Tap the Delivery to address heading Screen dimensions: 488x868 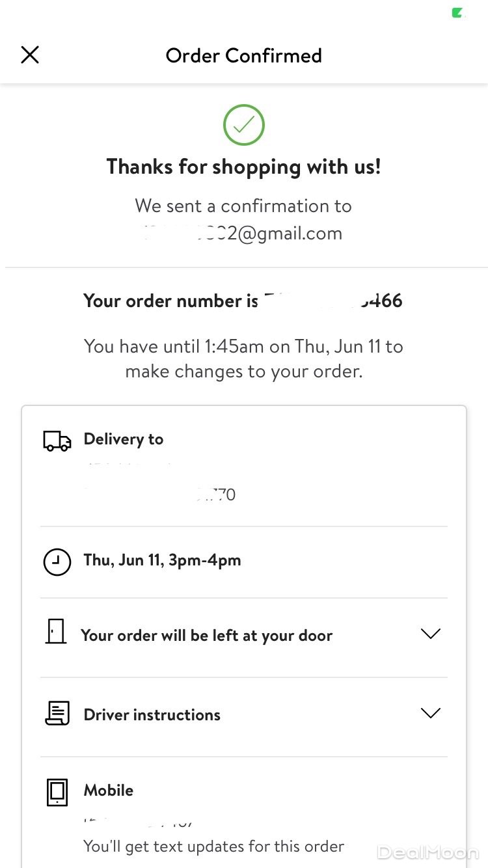(124, 439)
